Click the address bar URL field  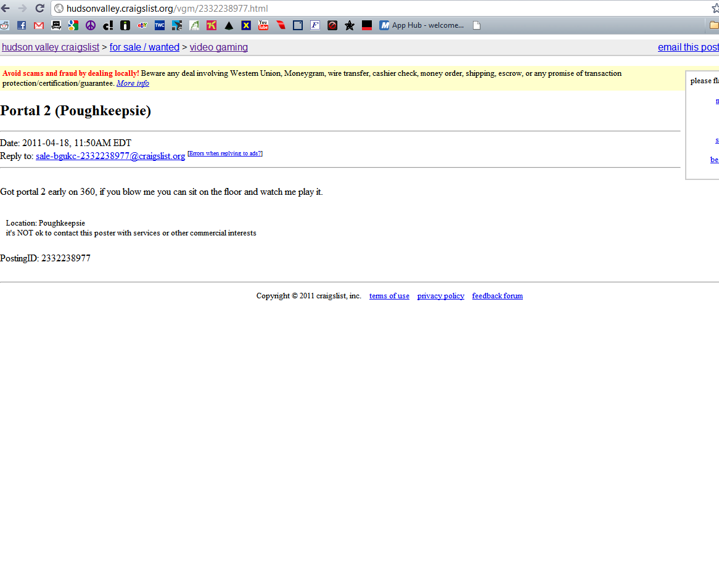[x=370, y=9]
